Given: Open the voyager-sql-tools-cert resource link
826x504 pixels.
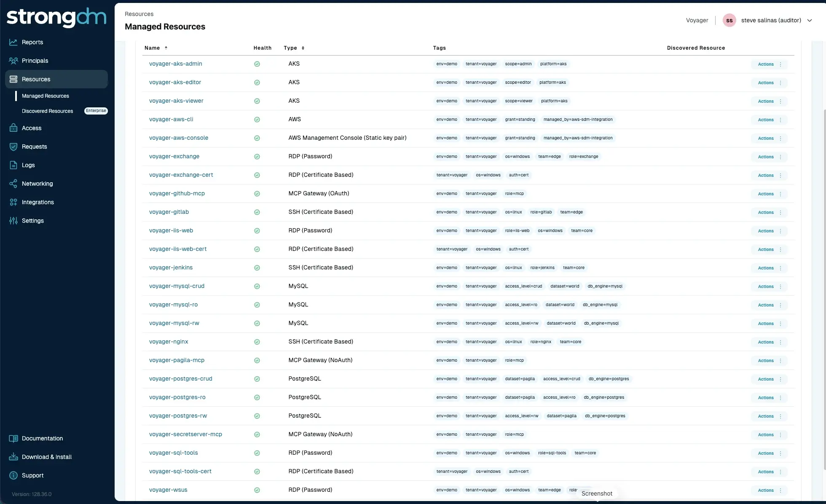Looking at the screenshot, I should 180,471.
